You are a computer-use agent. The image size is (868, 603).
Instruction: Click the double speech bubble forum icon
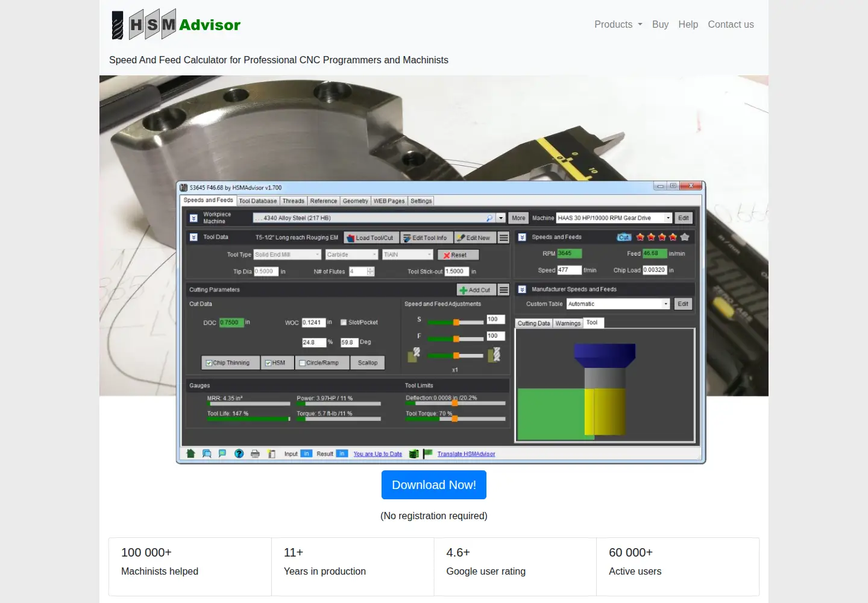pyautogui.click(x=207, y=453)
